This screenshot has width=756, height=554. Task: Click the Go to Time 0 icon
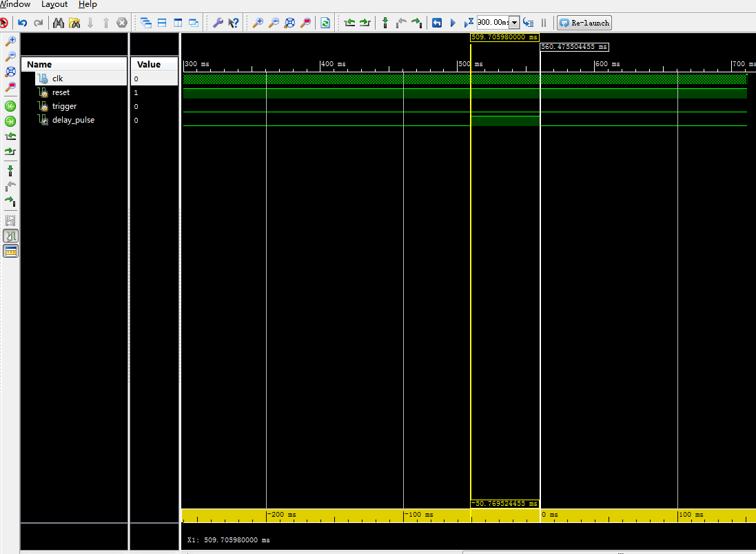(10, 105)
